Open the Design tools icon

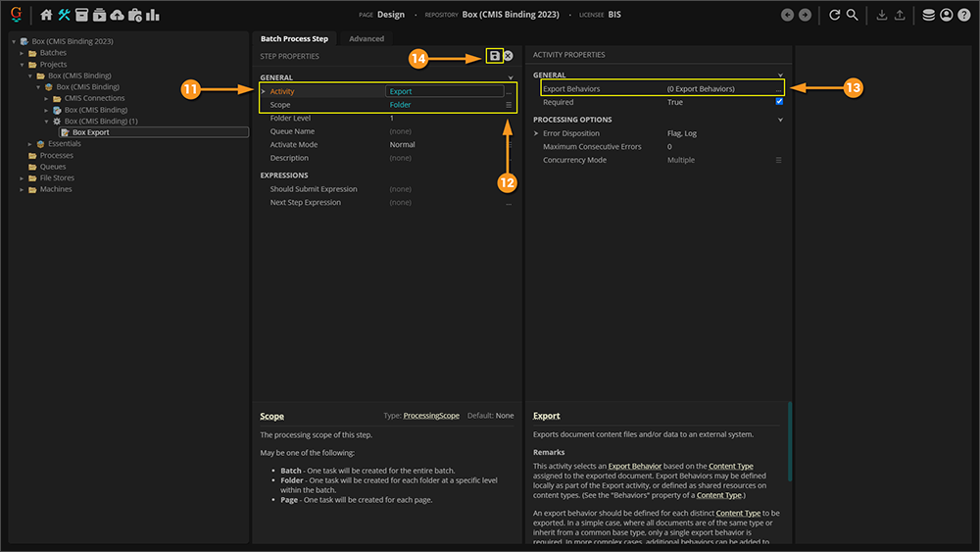[65, 15]
